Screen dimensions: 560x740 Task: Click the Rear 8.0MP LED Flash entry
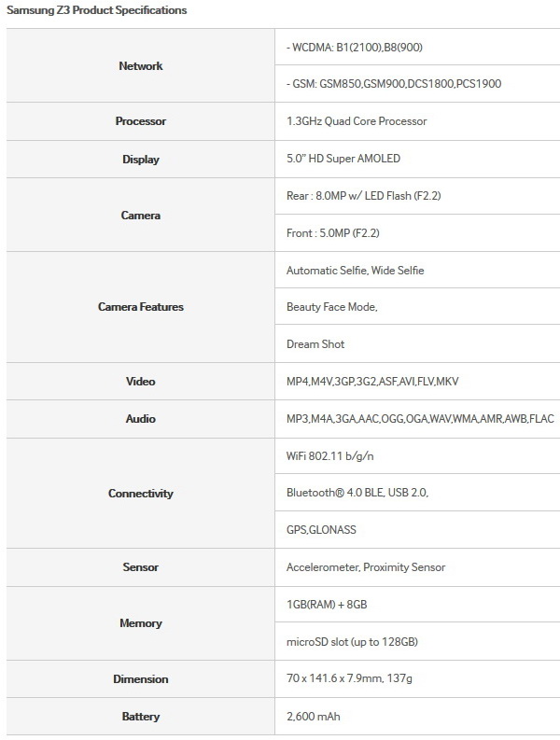tap(363, 196)
